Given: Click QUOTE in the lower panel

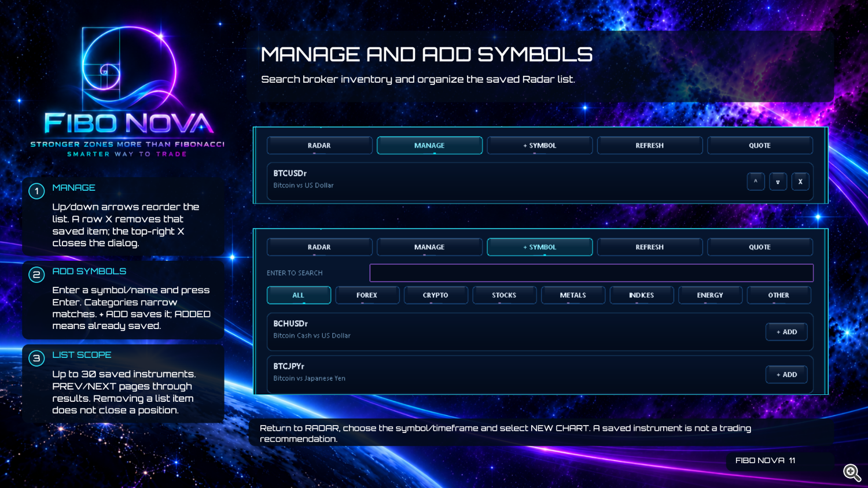Looking at the screenshot, I should [760, 247].
